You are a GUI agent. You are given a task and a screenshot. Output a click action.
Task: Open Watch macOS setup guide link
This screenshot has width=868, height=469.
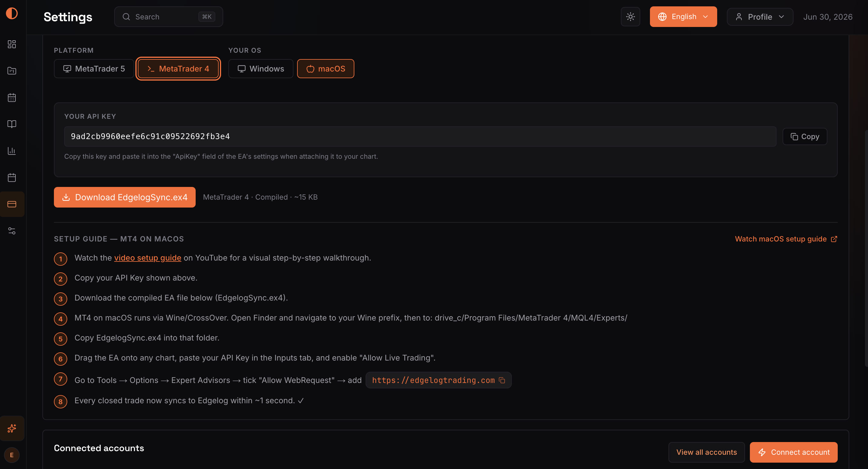pyautogui.click(x=786, y=239)
